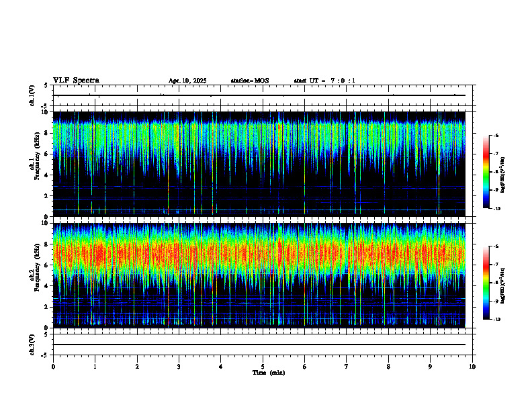Click the '-5' tick on ch.3(V) axis
Screen dimensions: 532x411
click(44, 355)
